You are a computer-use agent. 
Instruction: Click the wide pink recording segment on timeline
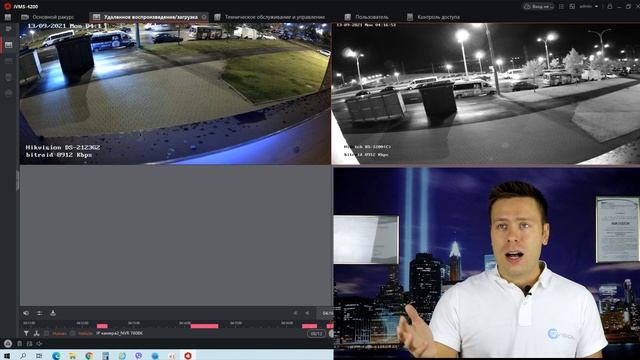[204, 326]
